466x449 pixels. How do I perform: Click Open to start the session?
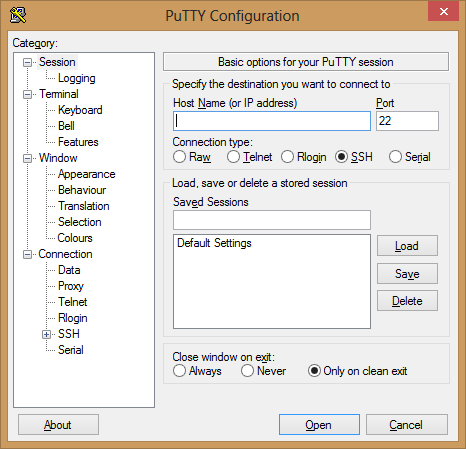pyautogui.click(x=319, y=425)
